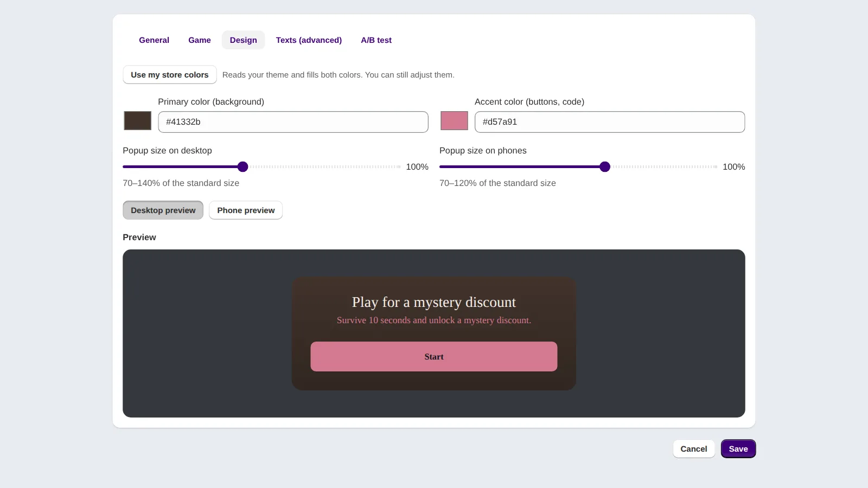The height and width of the screenshot is (488, 868).
Task: Click the 'Accent color (buttons, code)' label
Action: 529,102
